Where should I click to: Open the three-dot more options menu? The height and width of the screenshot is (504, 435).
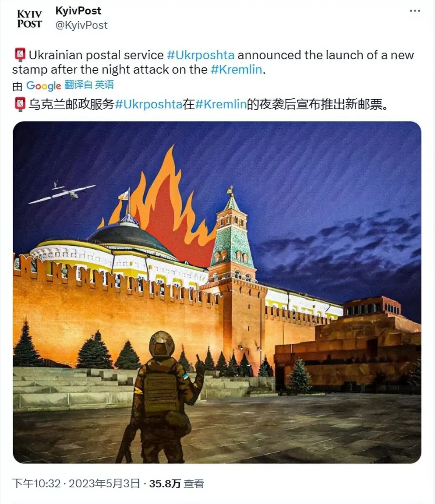(x=415, y=11)
